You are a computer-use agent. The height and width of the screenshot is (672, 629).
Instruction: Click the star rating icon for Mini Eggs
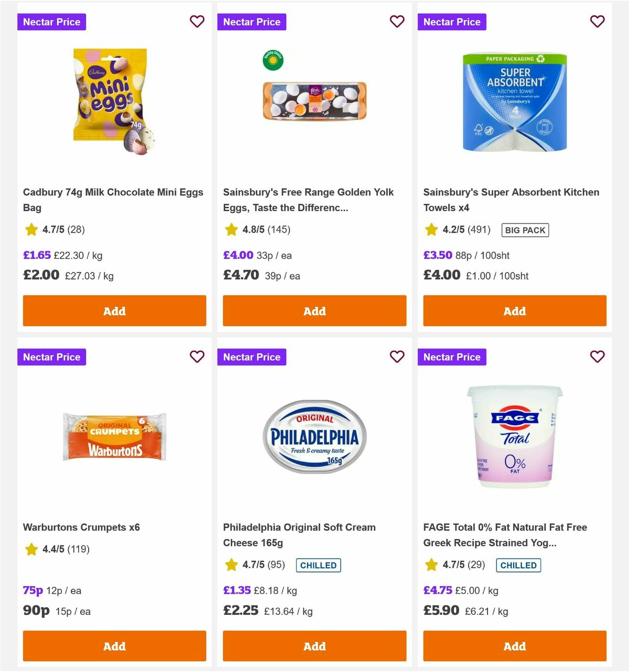[31, 229]
